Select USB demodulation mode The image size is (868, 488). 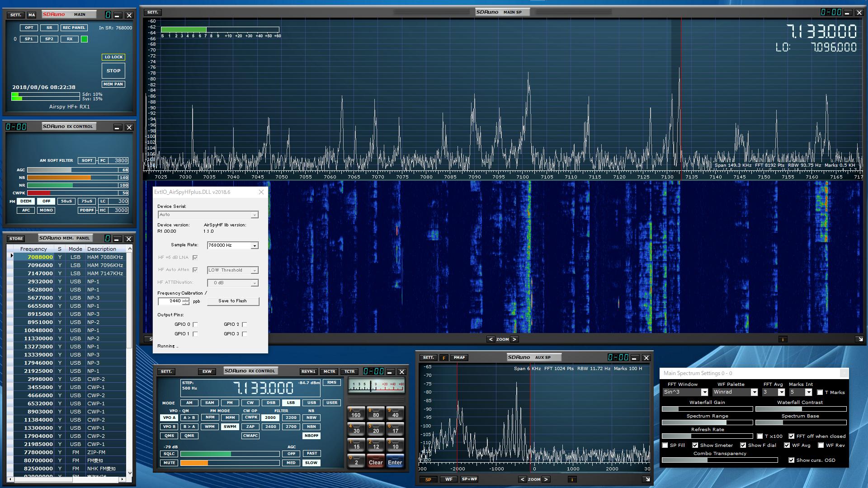coord(311,403)
